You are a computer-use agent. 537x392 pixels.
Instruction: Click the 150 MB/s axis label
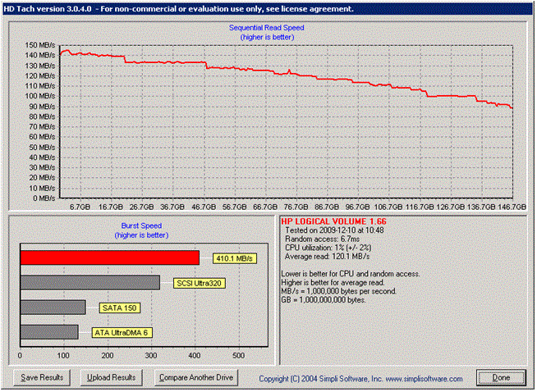tap(40, 45)
